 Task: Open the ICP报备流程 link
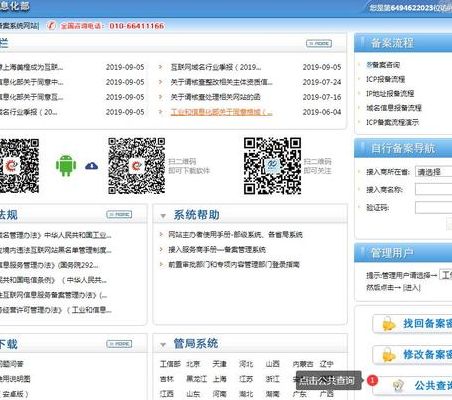click(386, 79)
